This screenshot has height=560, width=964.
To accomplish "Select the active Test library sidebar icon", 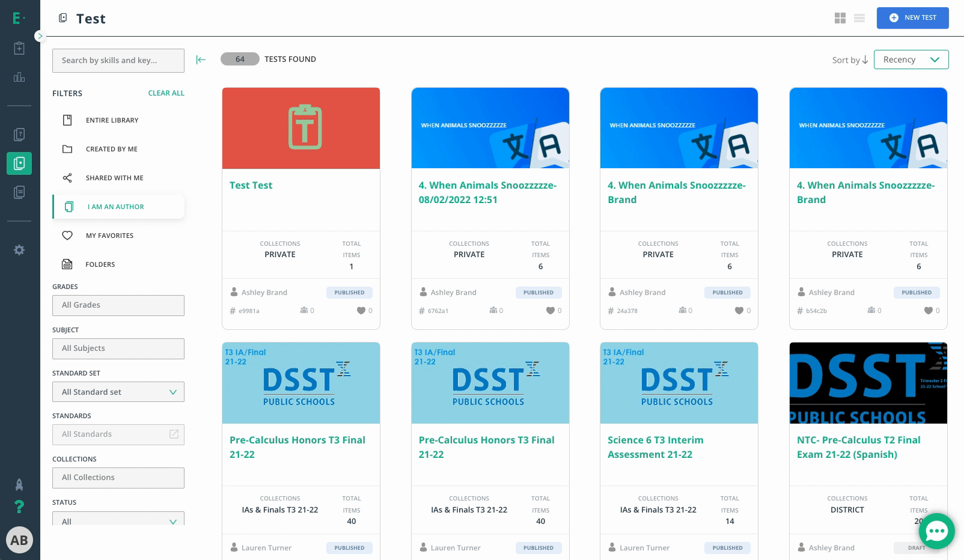I will (x=19, y=163).
